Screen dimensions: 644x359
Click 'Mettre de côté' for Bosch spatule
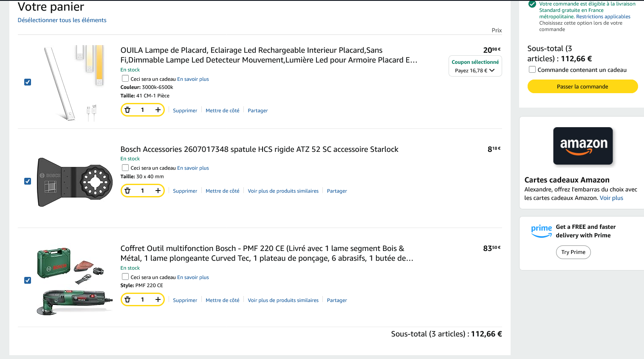click(222, 191)
